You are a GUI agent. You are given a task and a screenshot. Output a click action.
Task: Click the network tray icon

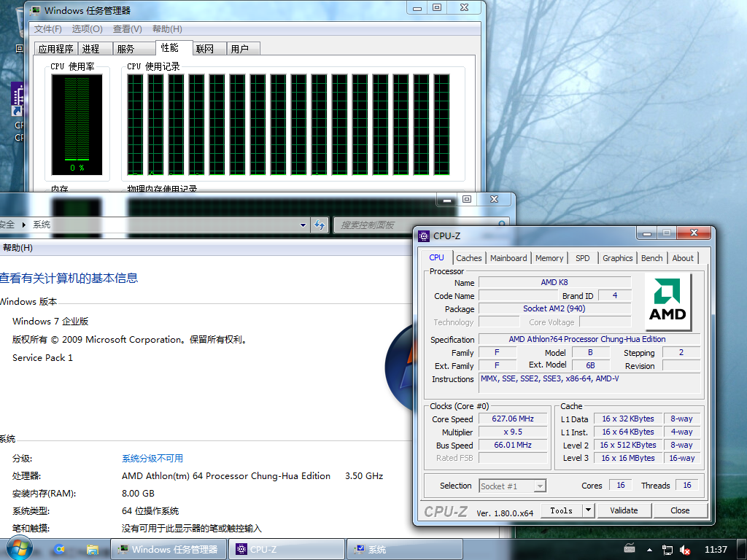tap(667, 550)
